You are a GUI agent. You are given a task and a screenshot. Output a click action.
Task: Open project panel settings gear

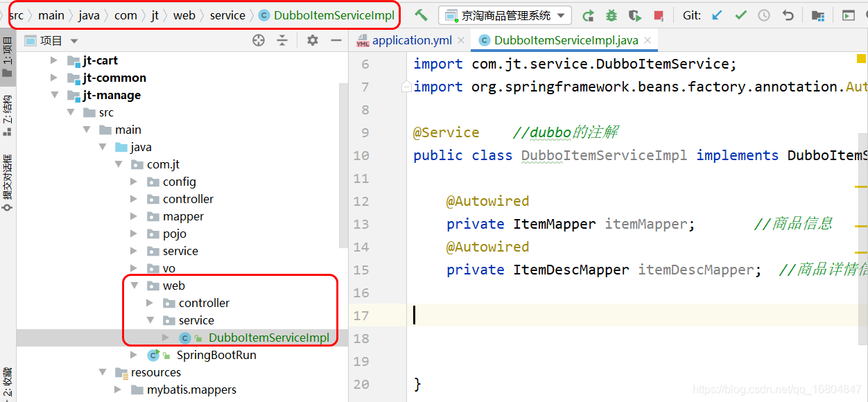(x=313, y=41)
